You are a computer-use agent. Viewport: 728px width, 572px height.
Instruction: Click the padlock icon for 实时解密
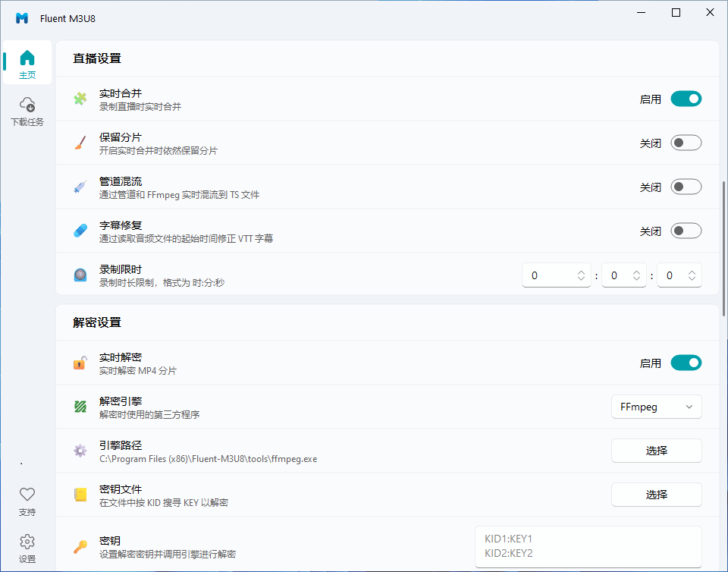(80, 363)
